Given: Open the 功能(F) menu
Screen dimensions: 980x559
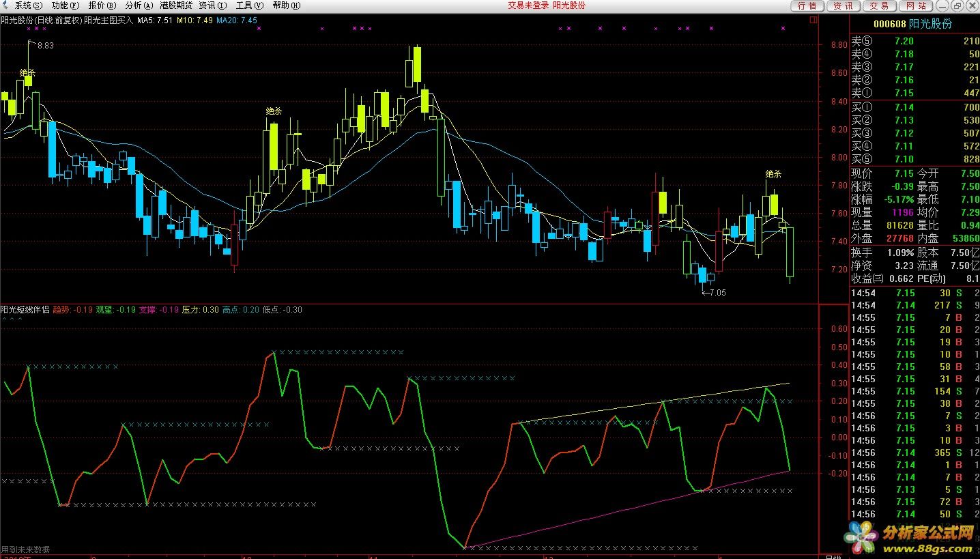Looking at the screenshot, I should pyautogui.click(x=65, y=5).
